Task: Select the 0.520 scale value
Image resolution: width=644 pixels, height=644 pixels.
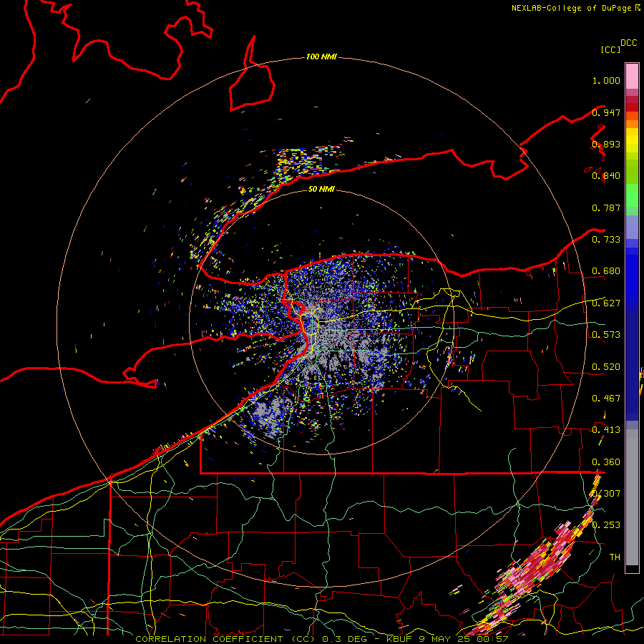Action: click(606, 367)
